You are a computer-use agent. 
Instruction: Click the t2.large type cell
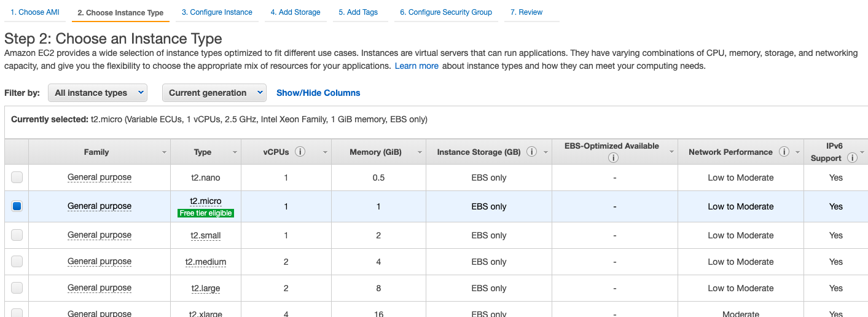coord(206,288)
